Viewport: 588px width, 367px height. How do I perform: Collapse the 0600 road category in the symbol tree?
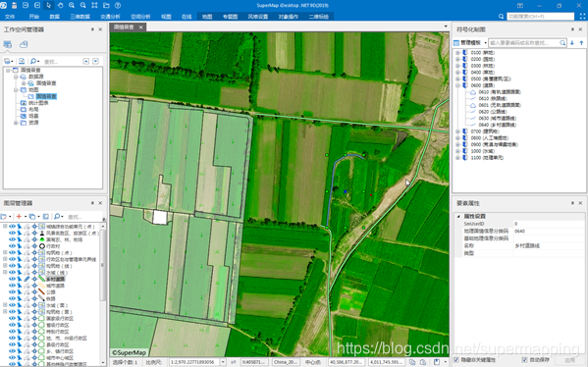457,85
